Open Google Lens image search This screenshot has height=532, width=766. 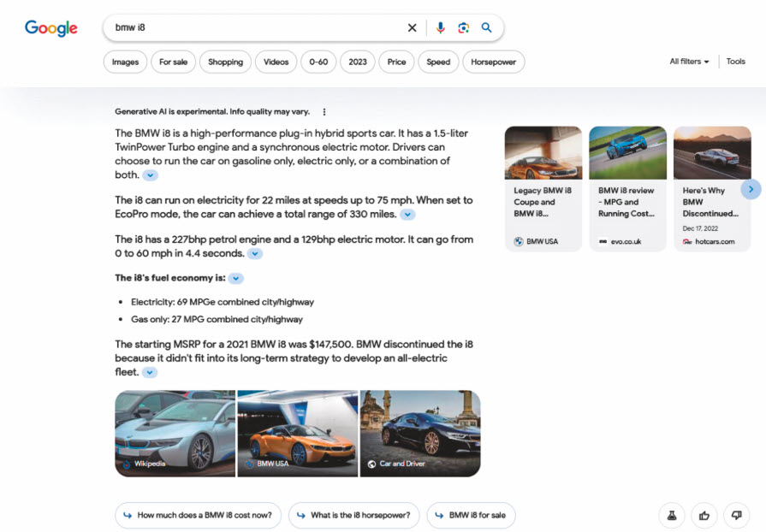(463, 27)
